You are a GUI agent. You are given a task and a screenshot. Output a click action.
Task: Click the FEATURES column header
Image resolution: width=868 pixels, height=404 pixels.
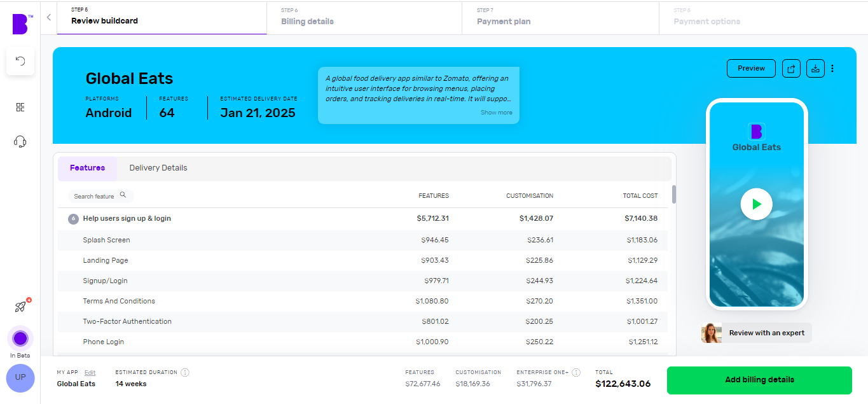[434, 196]
